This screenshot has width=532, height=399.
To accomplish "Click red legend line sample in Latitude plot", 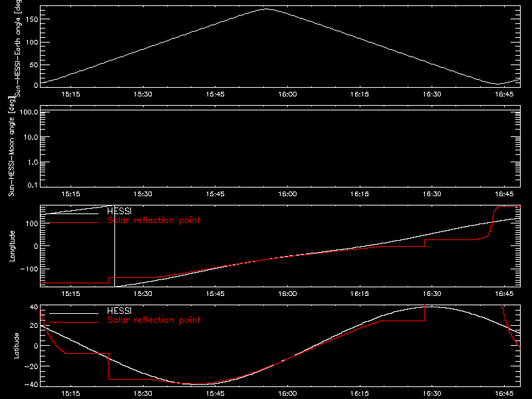I will 74,323.
